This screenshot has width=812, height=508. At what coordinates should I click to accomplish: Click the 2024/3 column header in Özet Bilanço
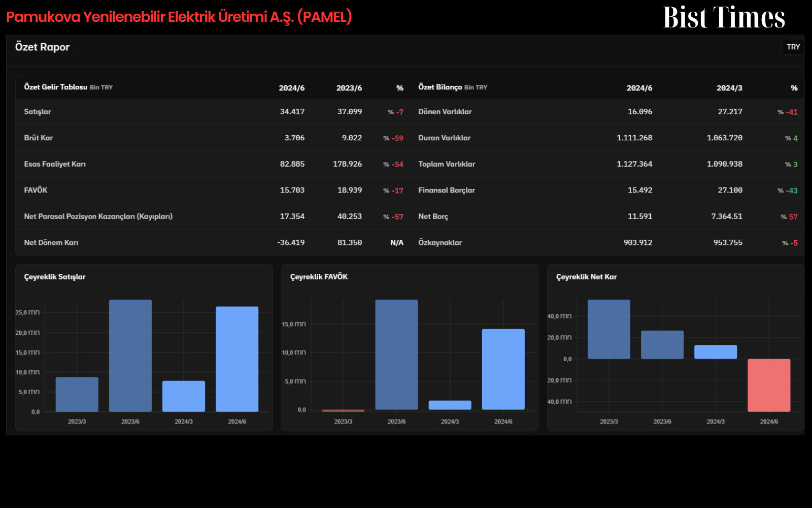click(729, 88)
